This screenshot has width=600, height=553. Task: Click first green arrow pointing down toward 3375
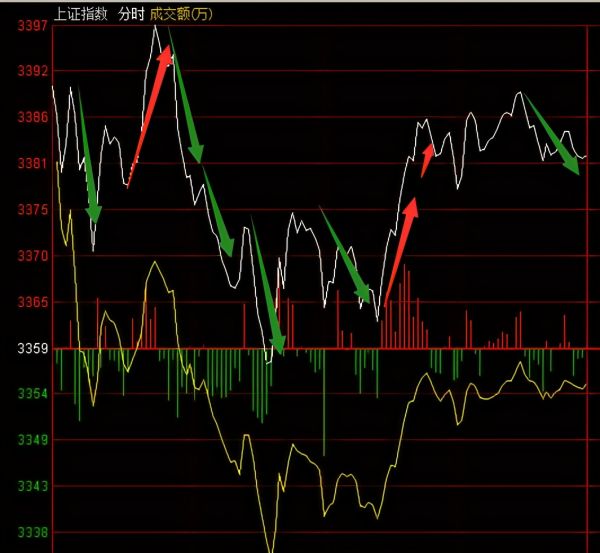tap(87, 160)
